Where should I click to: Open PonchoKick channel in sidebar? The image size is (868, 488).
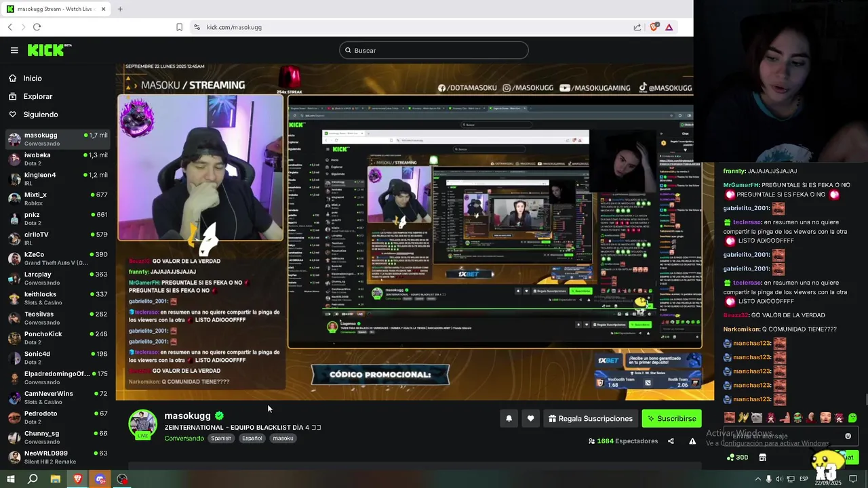coord(58,338)
